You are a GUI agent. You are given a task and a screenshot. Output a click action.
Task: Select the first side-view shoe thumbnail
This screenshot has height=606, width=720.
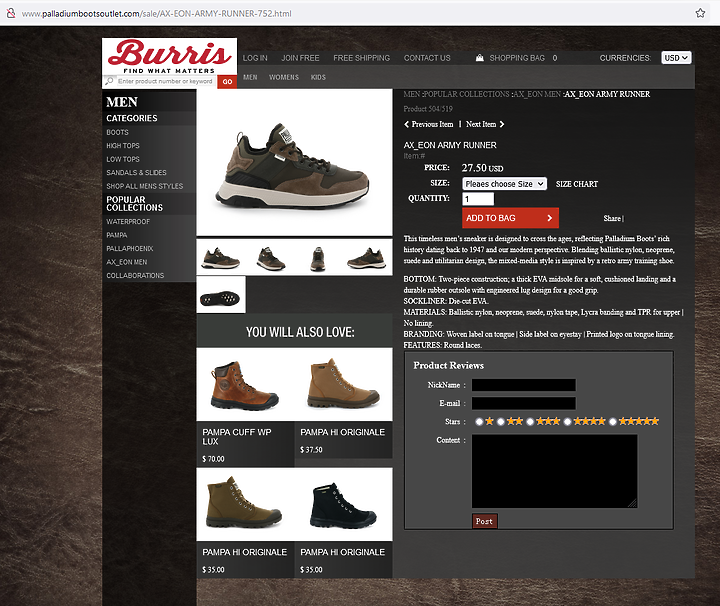(221, 258)
